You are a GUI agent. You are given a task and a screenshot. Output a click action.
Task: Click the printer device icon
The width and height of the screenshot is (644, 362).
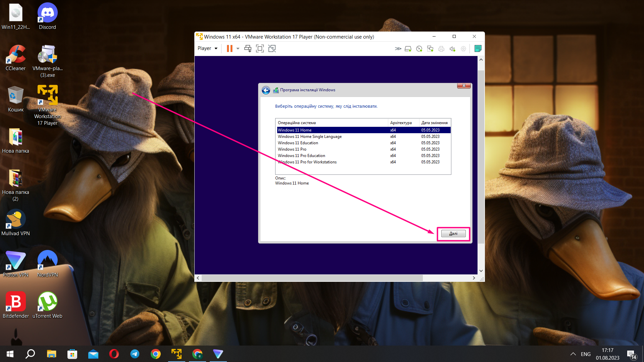tap(441, 49)
